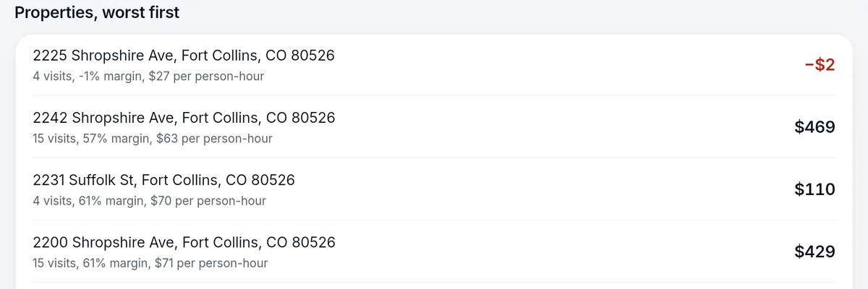Click the '$27 per person-hour' text

206,76
